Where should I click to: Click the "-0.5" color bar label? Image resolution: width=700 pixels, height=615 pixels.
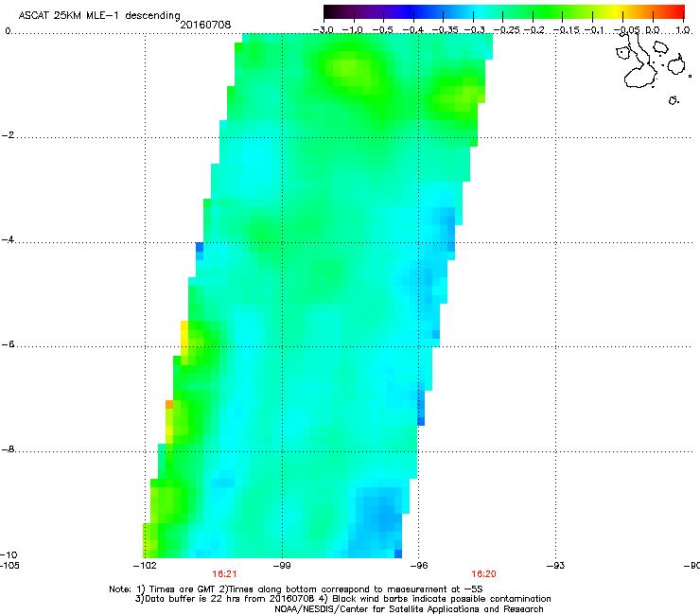click(382, 30)
